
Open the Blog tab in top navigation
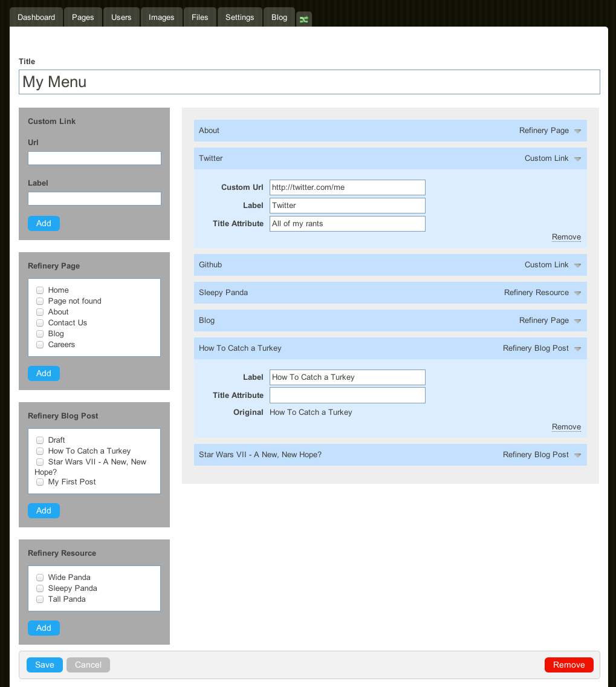[279, 17]
